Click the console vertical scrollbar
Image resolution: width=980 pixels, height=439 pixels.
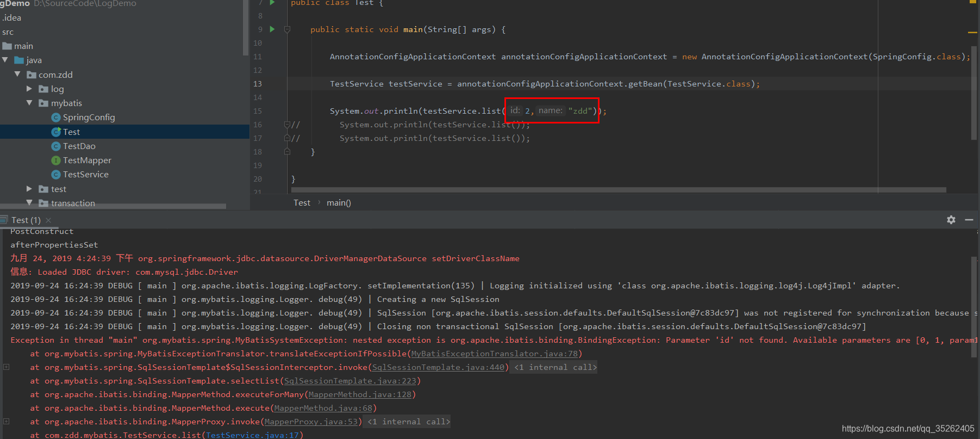(x=974, y=307)
